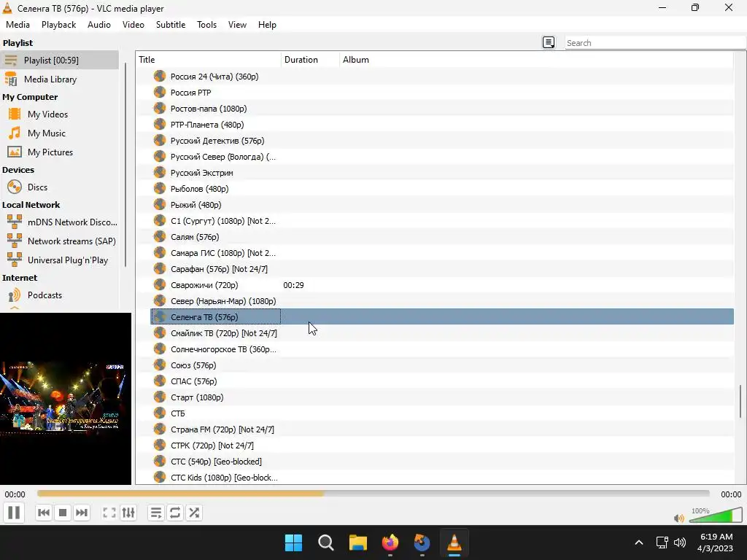Click the playlist vertical scrollbar handle
Viewport: 747px width, 560px height.
[x=740, y=402]
